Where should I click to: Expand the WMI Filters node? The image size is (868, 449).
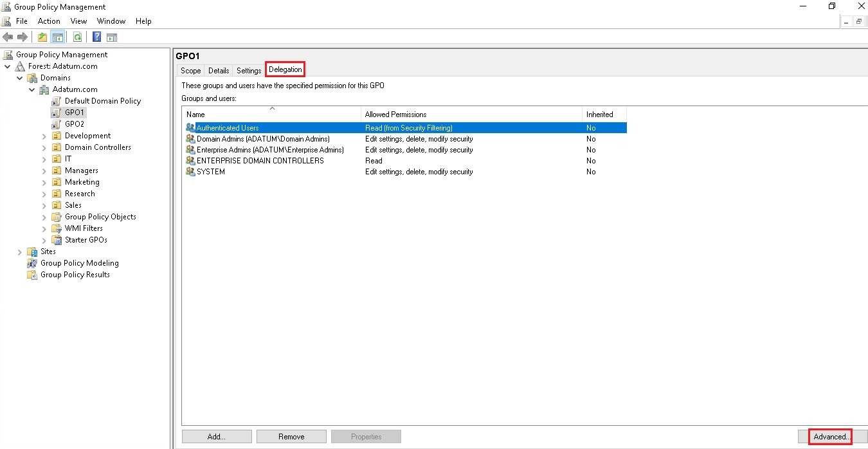tap(44, 228)
